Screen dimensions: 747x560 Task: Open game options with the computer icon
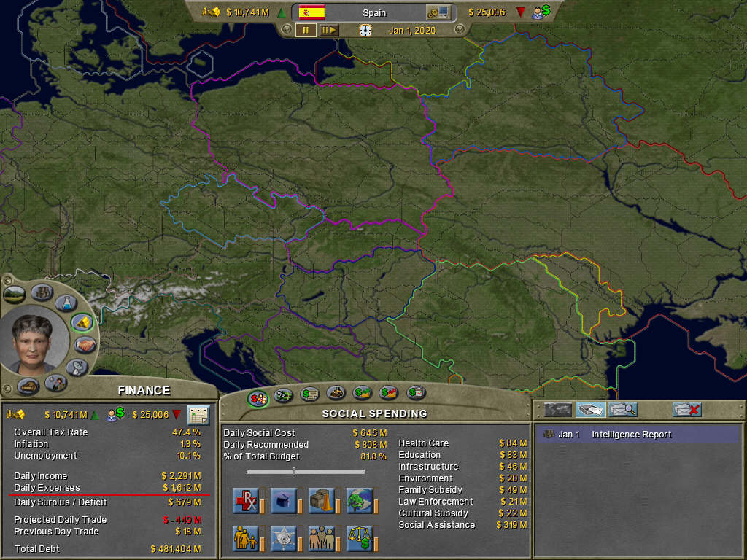439,12
